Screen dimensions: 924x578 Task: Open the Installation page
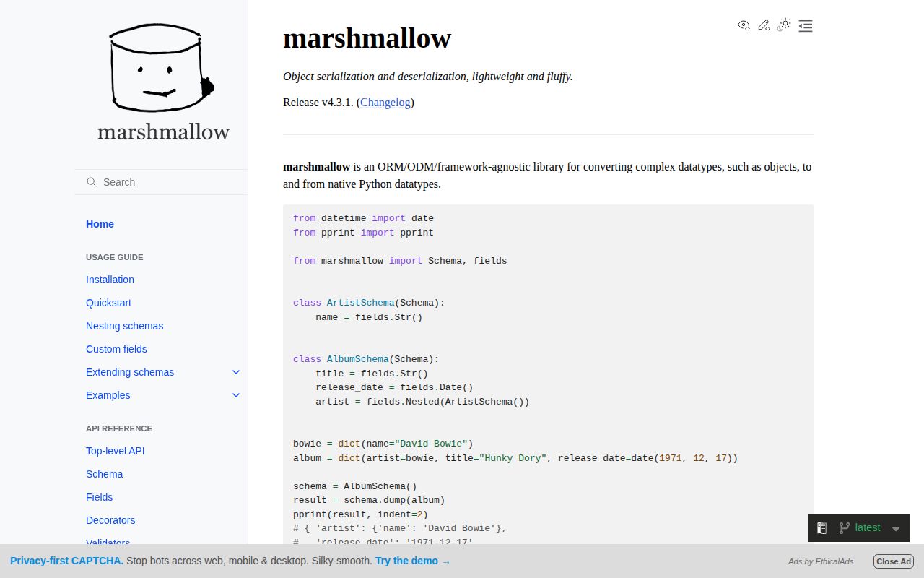pos(110,280)
